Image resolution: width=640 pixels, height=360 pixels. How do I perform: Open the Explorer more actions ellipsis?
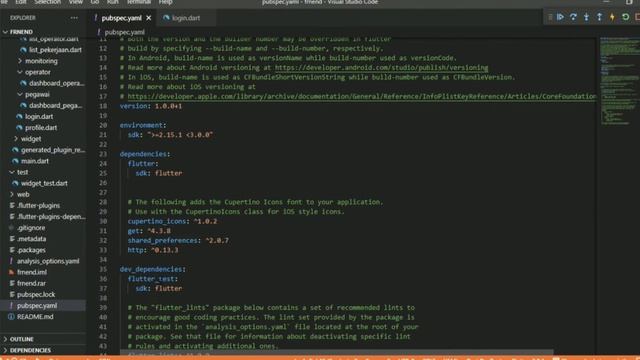(74, 18)
